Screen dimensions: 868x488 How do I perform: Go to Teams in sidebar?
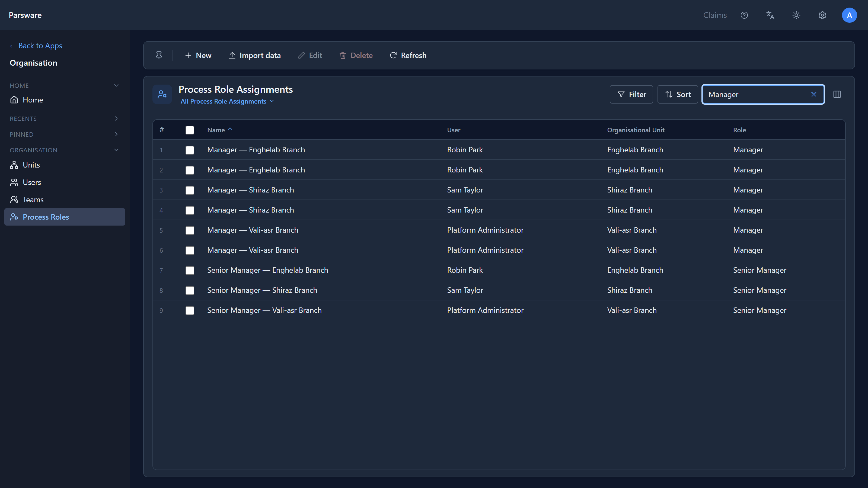(65, 199)
